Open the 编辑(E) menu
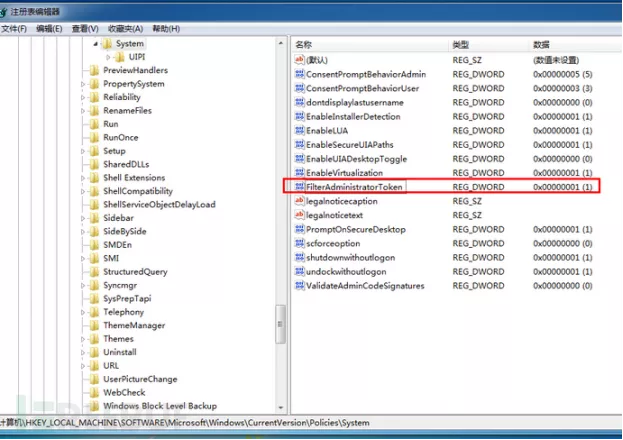Image resolution: width=623 pixels, height=440 pixels. click(48, 28)
